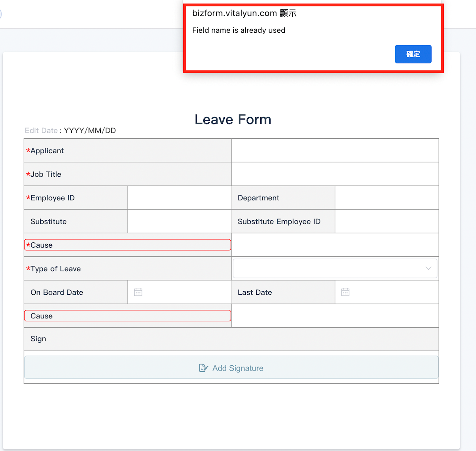Image resolution: width=476 pixels, height=451 pixels.
Task: Click the Leave Form title
Action: click(x=233, y=120)
